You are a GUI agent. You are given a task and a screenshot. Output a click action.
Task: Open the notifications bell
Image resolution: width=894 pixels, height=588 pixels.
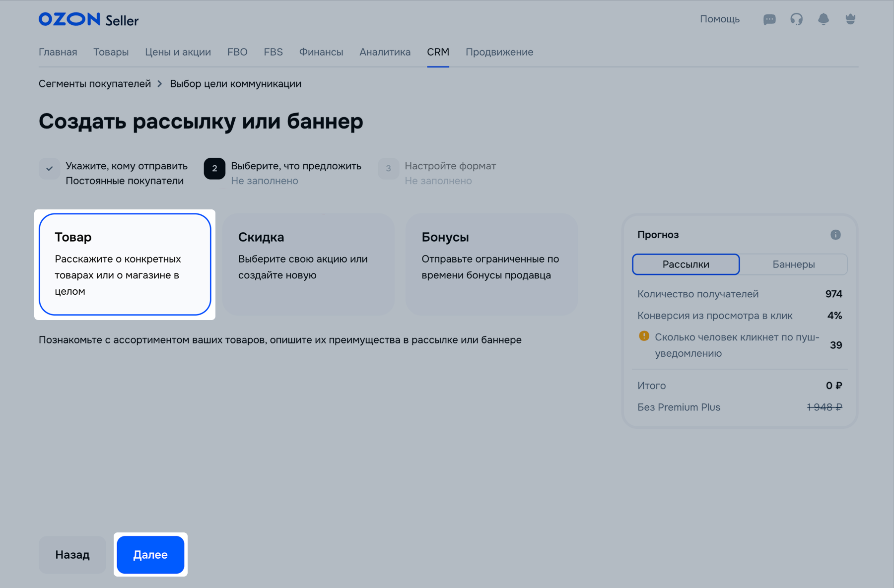pos(823,19)
